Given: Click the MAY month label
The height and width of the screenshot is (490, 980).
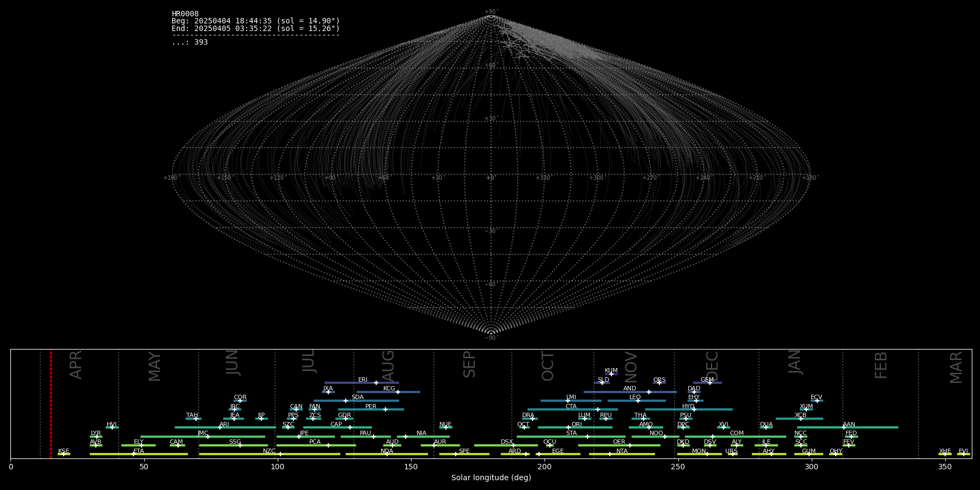Looking at the screenshot, I should (155, 366).
